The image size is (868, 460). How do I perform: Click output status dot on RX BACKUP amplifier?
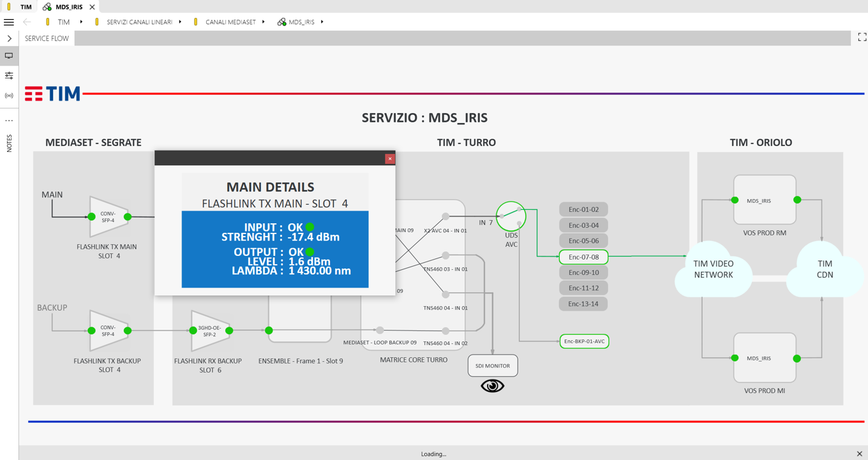tap(229, 330)
